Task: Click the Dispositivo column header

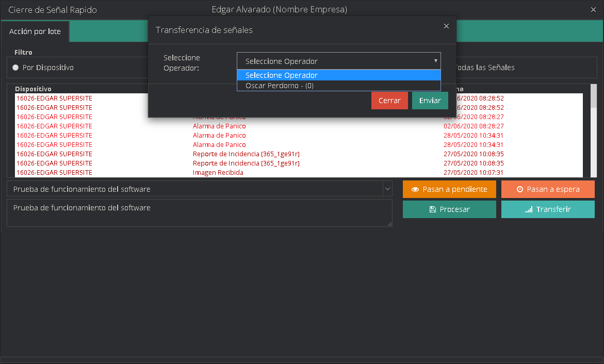Action: click(x=33, y=89)
